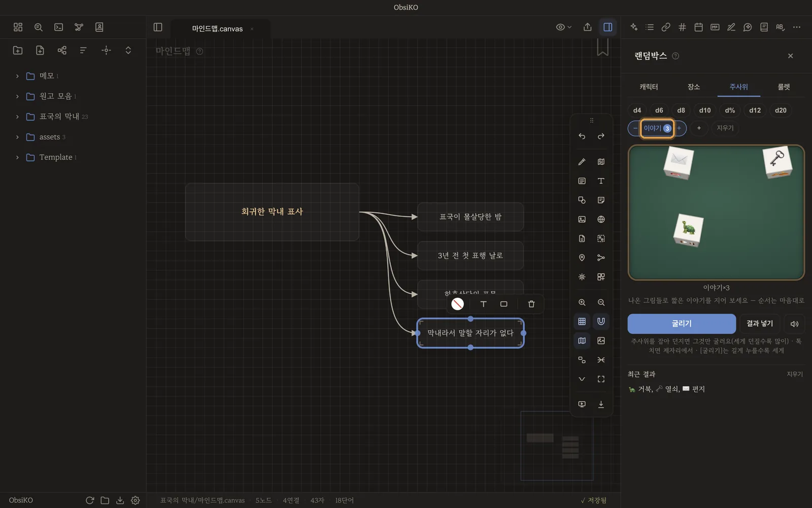Expand the Template folder
812x508 pixels.
point(17,157)
